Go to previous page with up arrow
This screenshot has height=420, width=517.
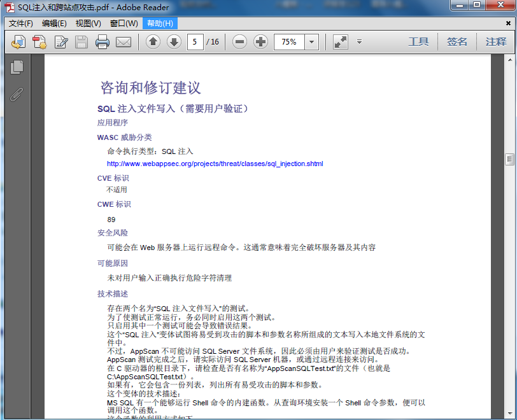pyautogui.click(x=153, y=42)
